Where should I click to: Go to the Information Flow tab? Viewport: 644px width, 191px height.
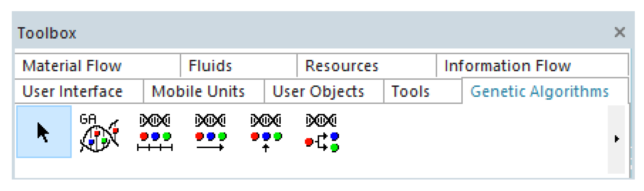pyautogui.click(x=507, y=66)
